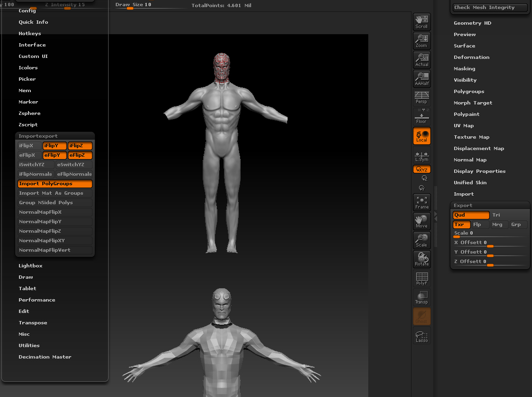Click the Actual size icon
Viewport: 532px width, 397px height.
[x=421, y=60]
